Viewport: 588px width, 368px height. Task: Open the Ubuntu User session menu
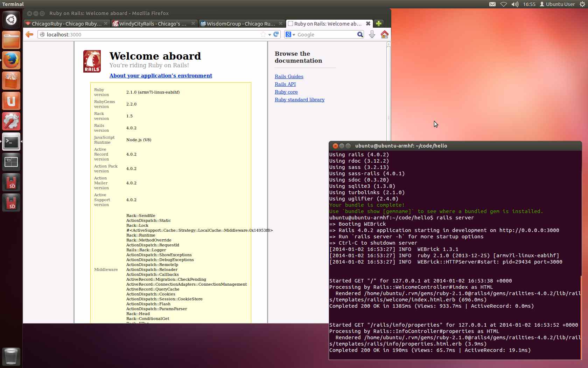557,4
